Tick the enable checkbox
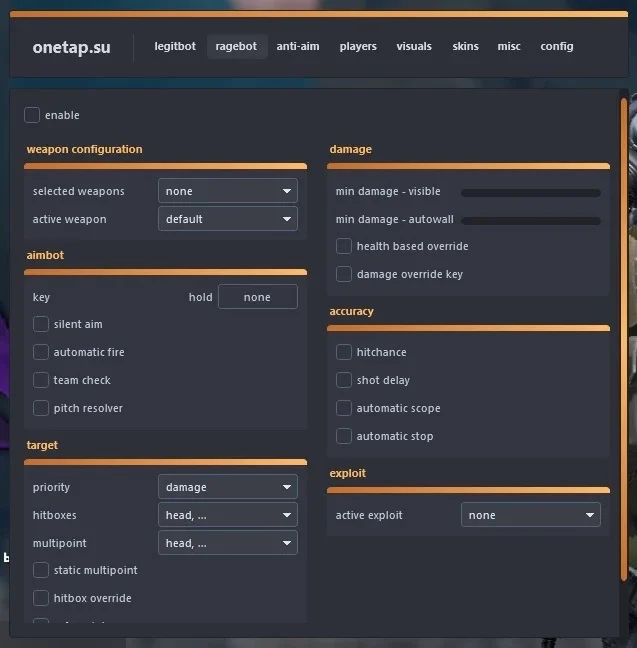637x648 pixels. pyautogui.click(x=32, y=115)
